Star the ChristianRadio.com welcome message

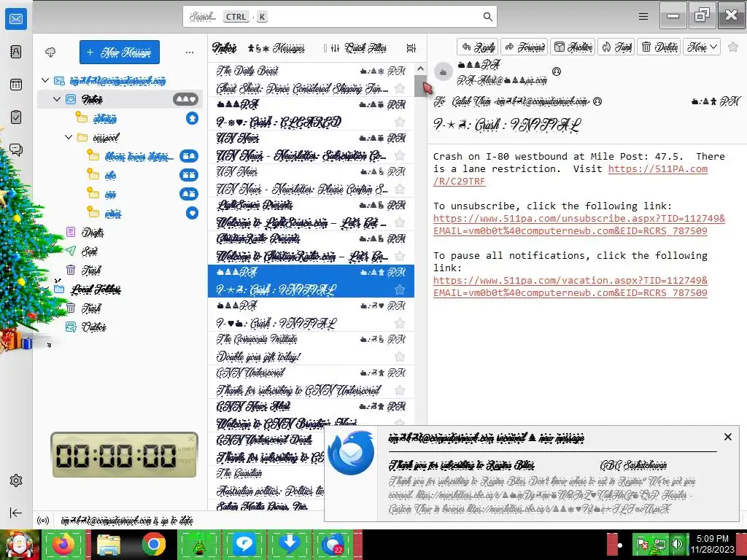pyautogui.click(x=400, y=256)
